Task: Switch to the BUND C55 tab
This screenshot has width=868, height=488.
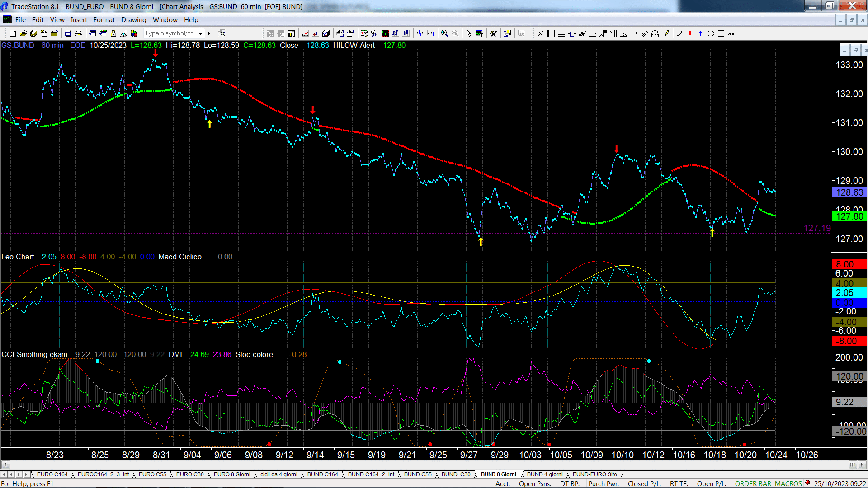Action: 418,474
